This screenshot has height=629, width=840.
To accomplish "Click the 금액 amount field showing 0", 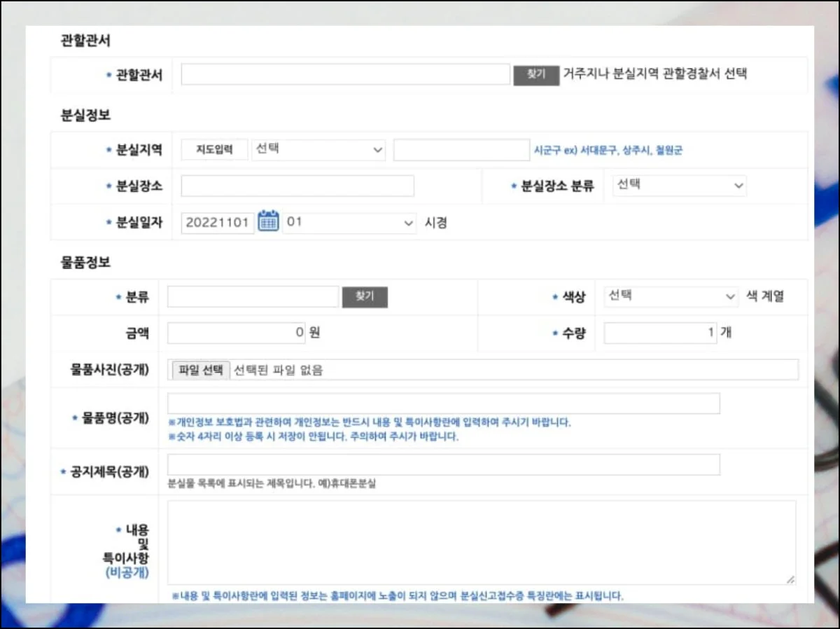I will click(x=236, y=332).
